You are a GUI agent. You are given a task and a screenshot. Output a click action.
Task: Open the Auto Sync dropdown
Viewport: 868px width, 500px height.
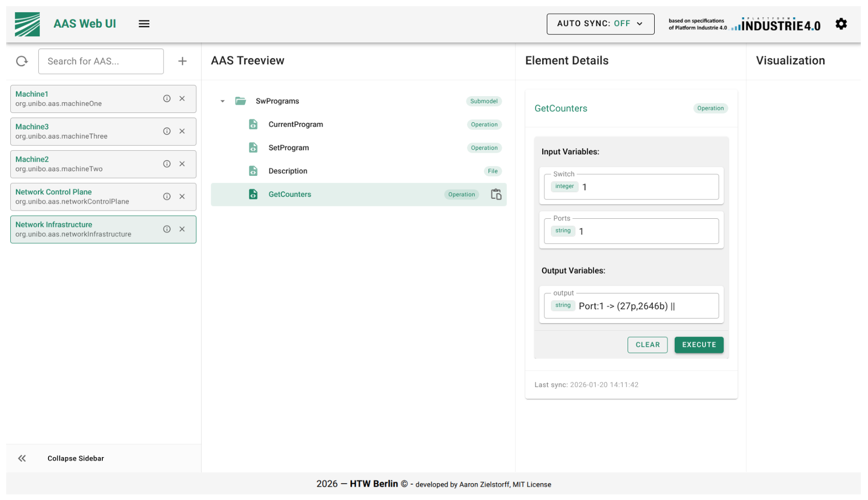point(600,24)
